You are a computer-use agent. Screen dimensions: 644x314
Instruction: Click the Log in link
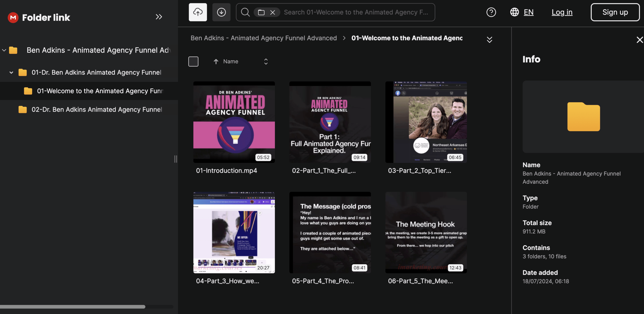click(x=562, y=12)
